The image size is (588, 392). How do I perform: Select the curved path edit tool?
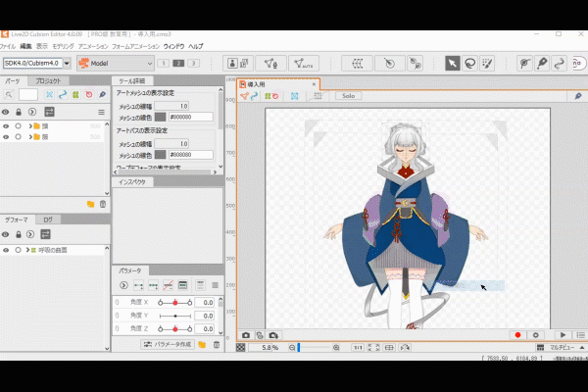[x=560, y=64]
